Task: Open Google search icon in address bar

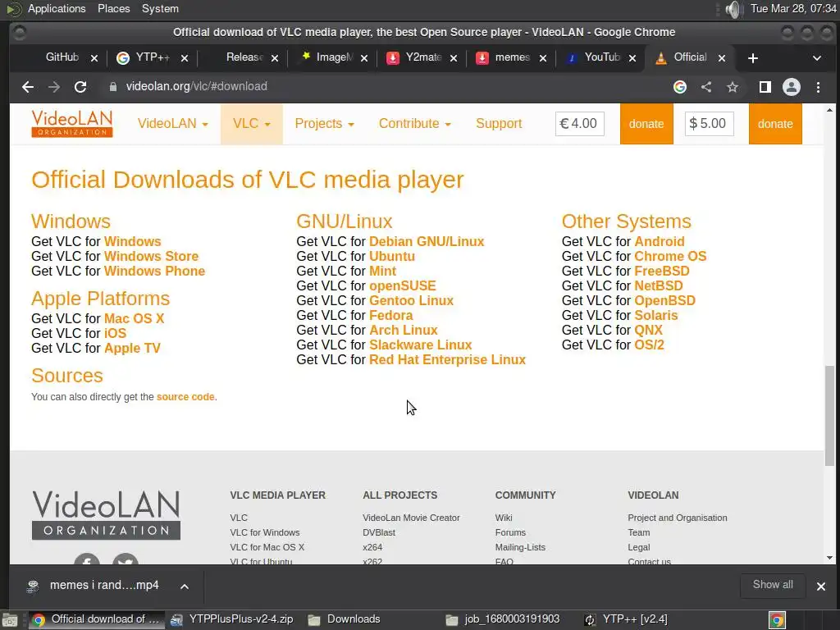Action: [680, 87]
